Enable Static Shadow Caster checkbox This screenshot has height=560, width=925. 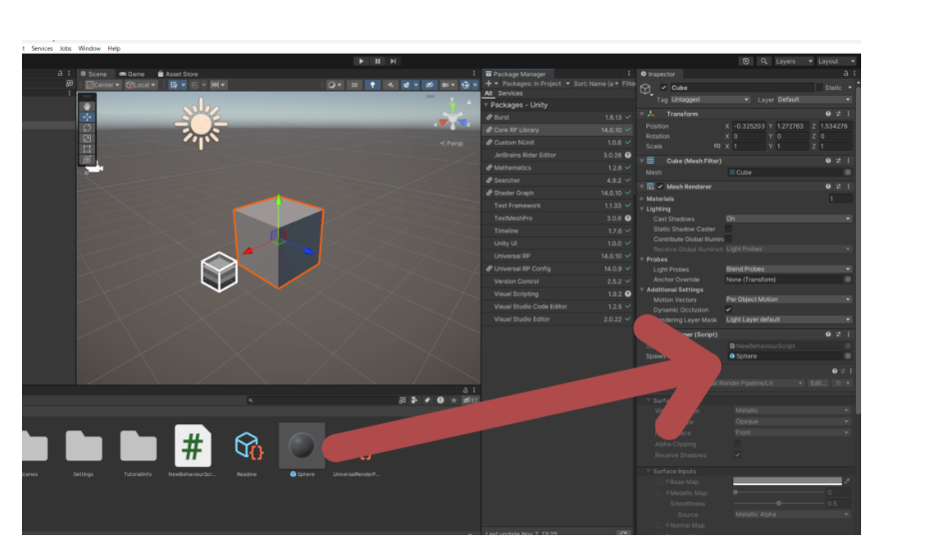[x=728, y=230]
